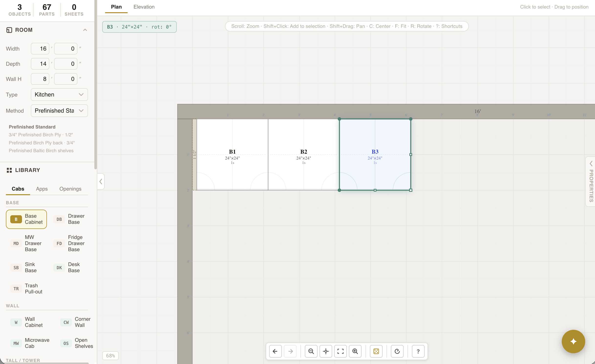The image size is (595, 364).
Task: Click the zoom-out magnifier icon
Action: (311, 351)
